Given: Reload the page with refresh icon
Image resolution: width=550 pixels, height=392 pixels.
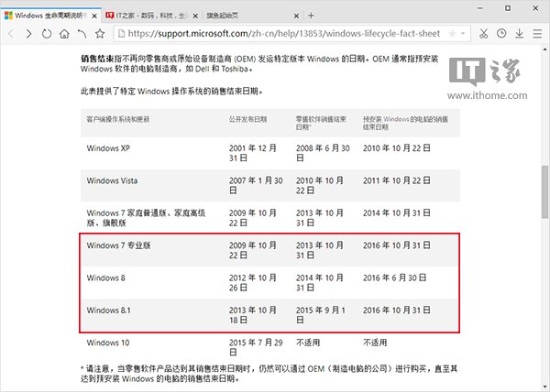Looking at the screenshot, I should coord(47,34).
